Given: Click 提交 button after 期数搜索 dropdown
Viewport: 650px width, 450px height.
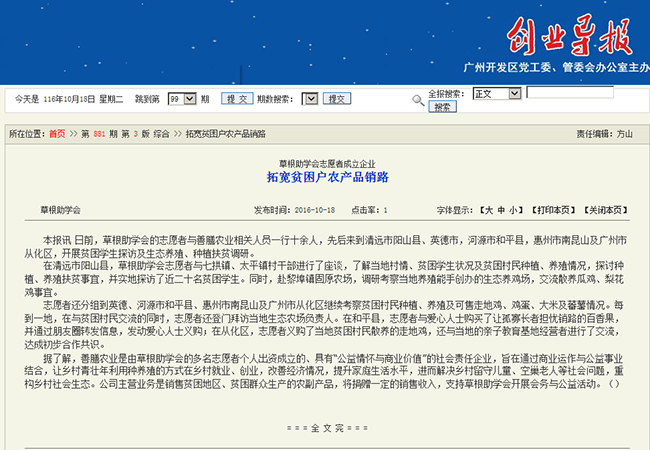Looking at the screenshot, I should 337,99.
